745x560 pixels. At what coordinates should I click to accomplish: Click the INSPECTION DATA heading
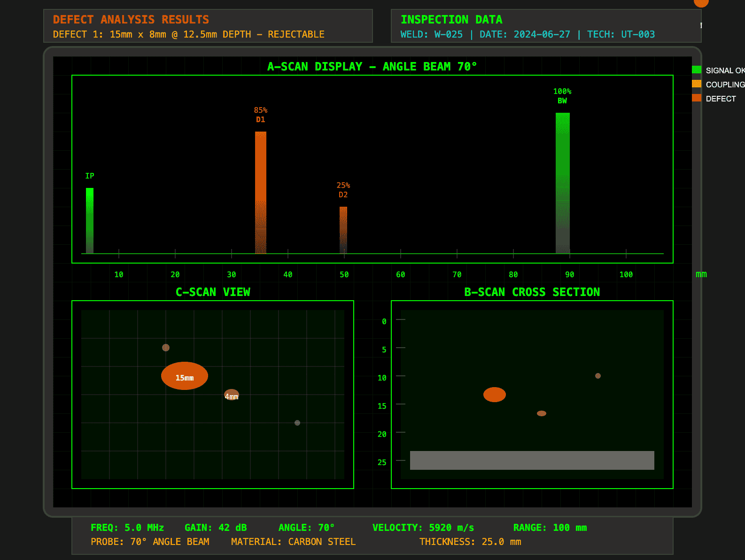[x=451, y=19]
